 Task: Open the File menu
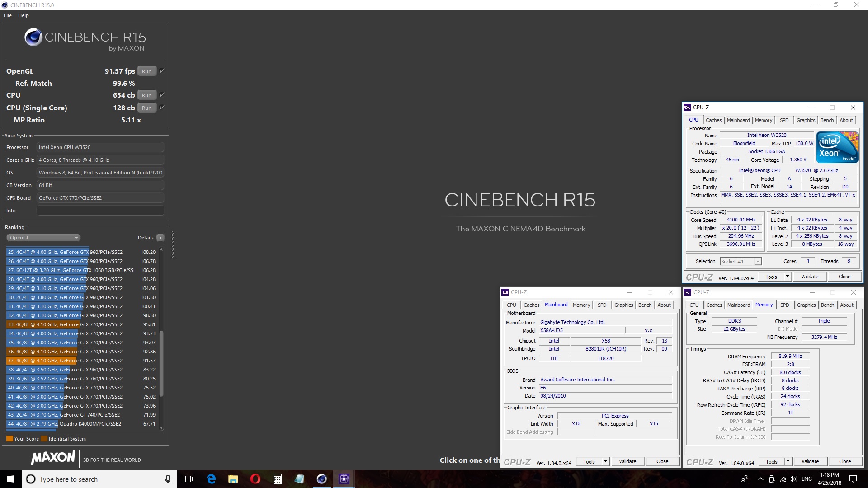click(x=8, y=15)
